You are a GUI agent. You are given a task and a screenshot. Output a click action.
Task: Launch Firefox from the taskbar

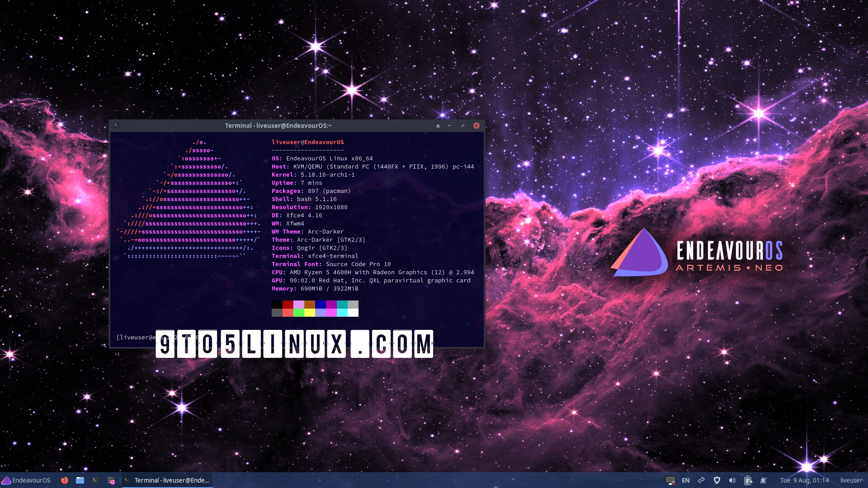tap(64, 480)
